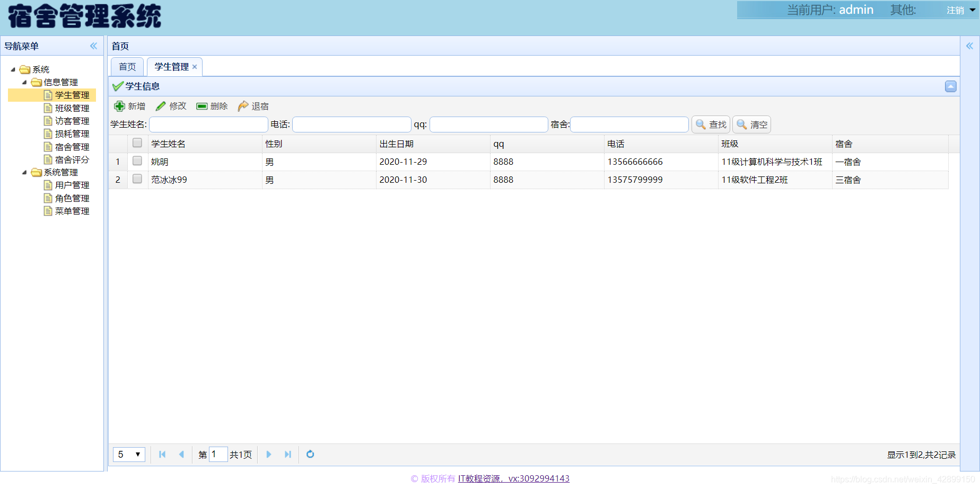Focus the qq search field
980x489 pixels.
coord(488,125)
